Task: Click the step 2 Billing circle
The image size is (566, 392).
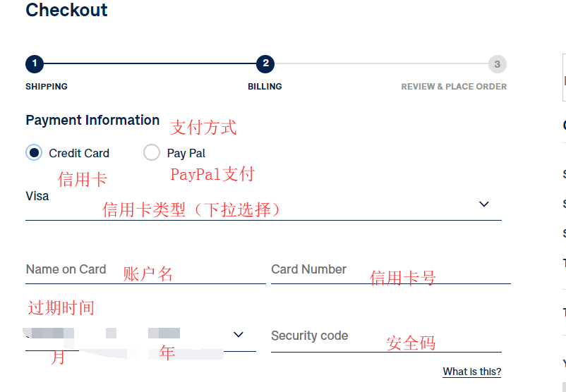Action: pos(265,64)
